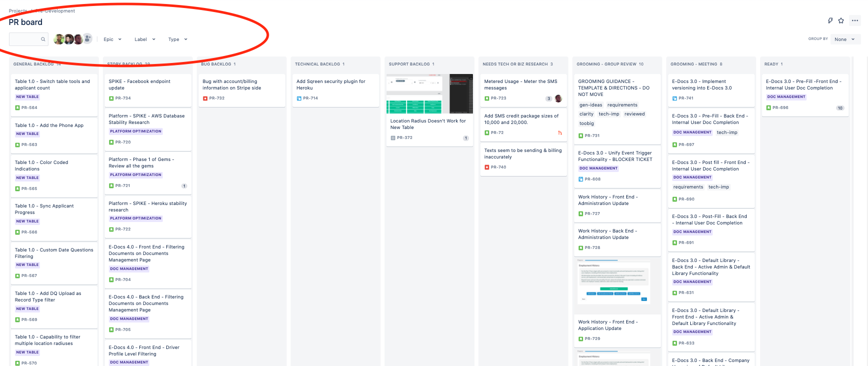Image resolution: width=868 pixels, height=366 pixels.
Task: Open the PR-734 issue key link
Action: (123, 98)
